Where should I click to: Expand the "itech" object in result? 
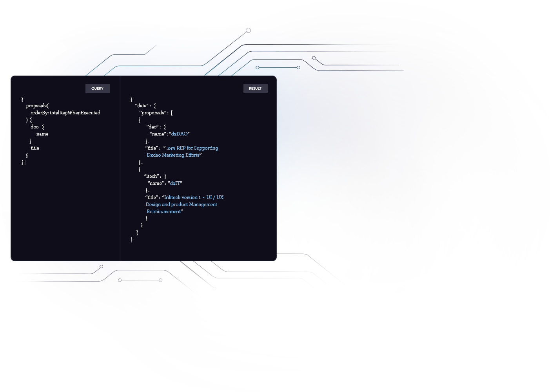[152, 176]
